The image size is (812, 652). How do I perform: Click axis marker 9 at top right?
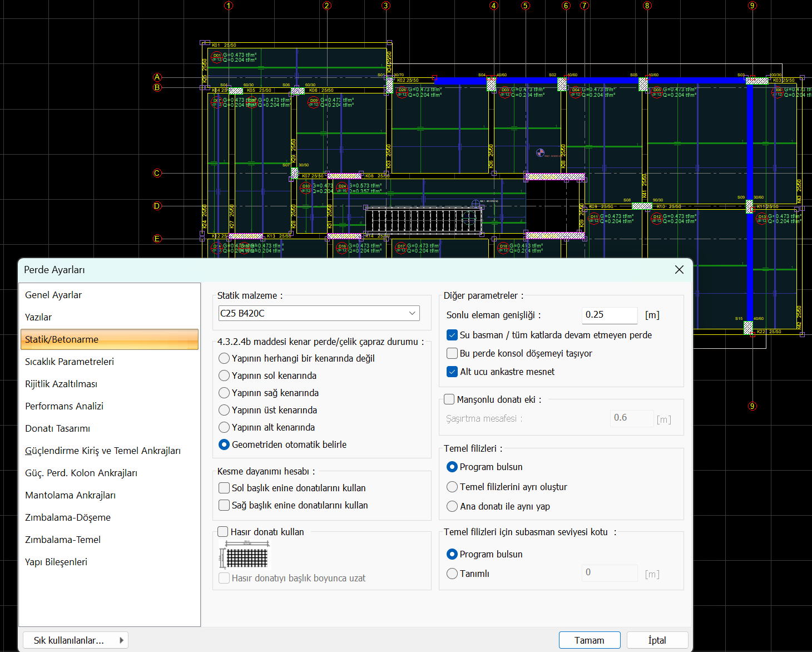(752, 6)
